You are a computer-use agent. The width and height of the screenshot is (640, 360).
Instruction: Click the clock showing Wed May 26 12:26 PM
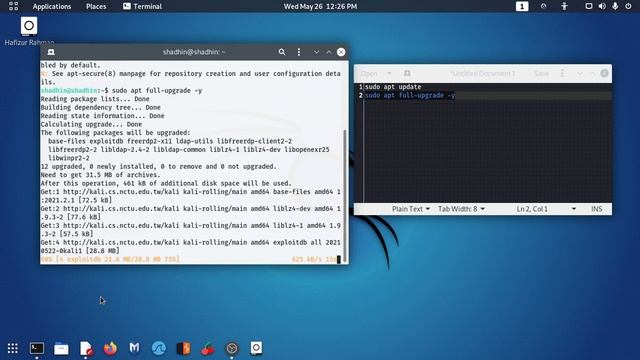click(320, 7)
